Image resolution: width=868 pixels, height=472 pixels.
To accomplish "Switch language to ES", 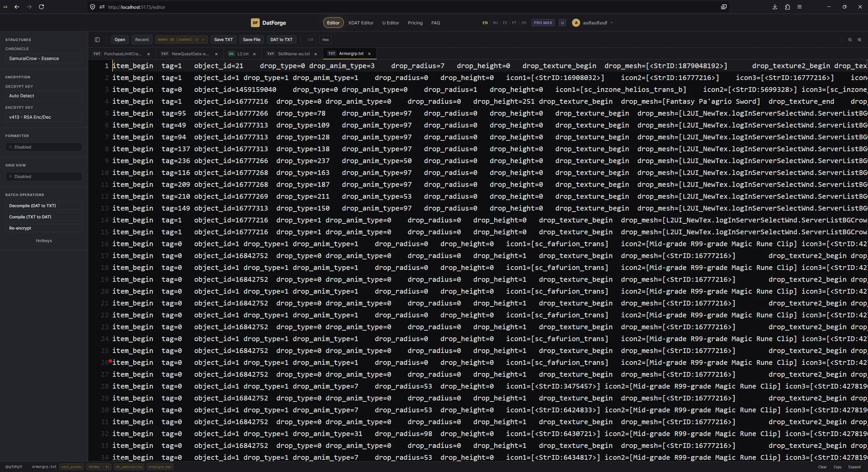I will tap(505, 23).
